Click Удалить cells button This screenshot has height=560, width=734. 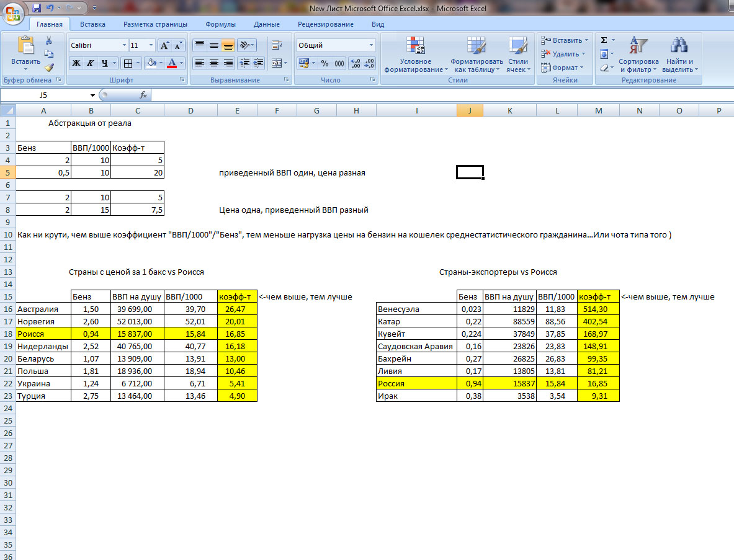coord(563,54)
